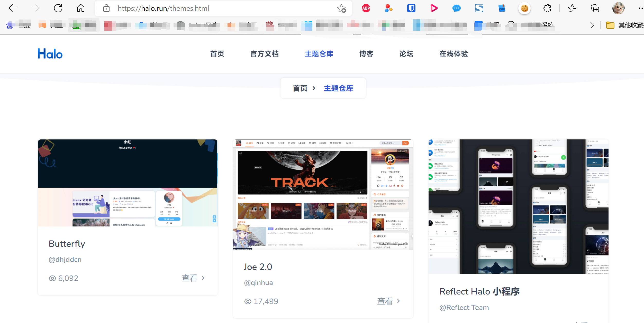Viewport: 644px width, 323px height.
Task: Click the Reflect Halo 小程序 title
Action: (479, 291)
